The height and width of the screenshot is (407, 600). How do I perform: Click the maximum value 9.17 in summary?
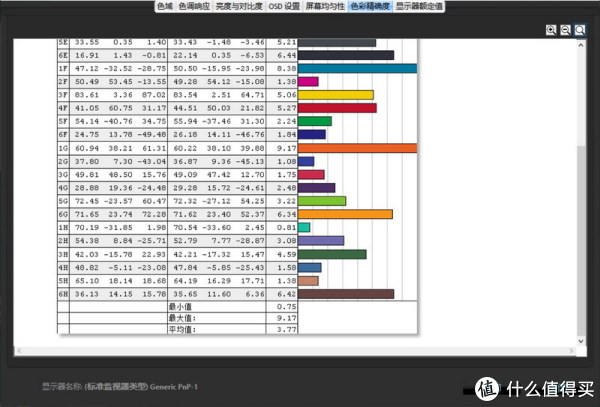287,318
